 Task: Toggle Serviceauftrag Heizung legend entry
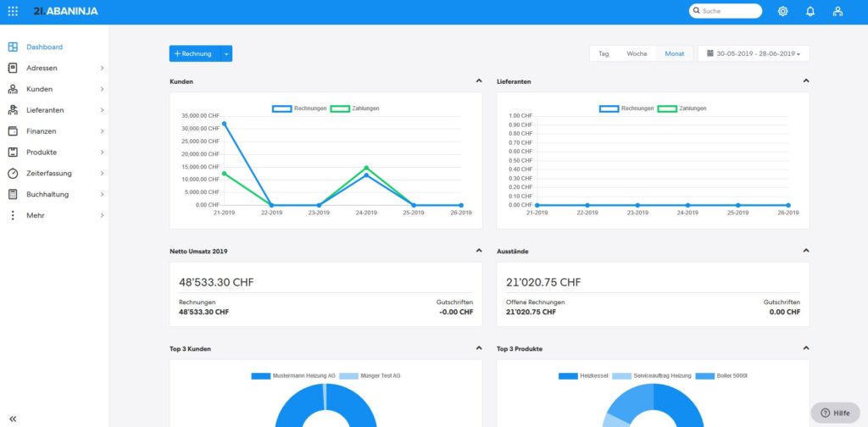[x=652, y=375]
